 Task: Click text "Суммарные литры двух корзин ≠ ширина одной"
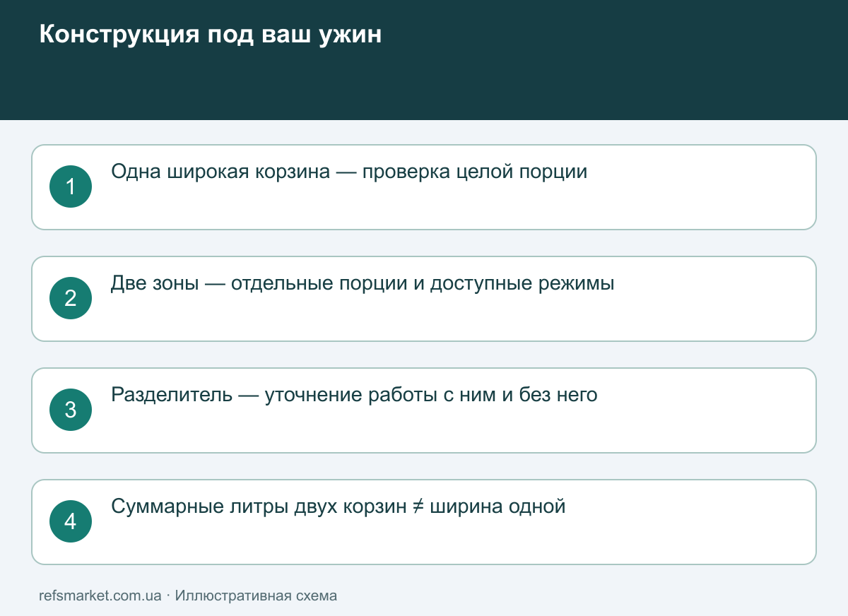[x=338, y=507]
